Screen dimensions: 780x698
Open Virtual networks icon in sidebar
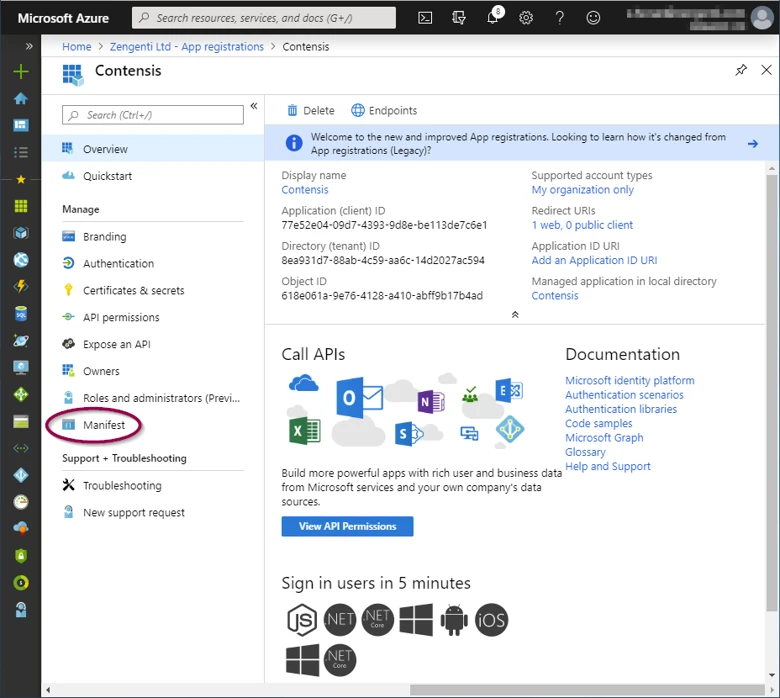[x=21, y=448]
